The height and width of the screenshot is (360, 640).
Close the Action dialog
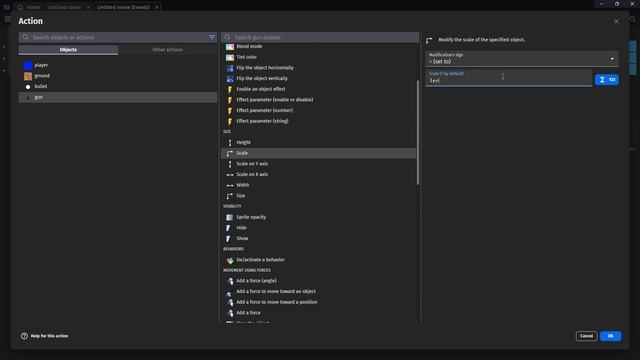616,21
